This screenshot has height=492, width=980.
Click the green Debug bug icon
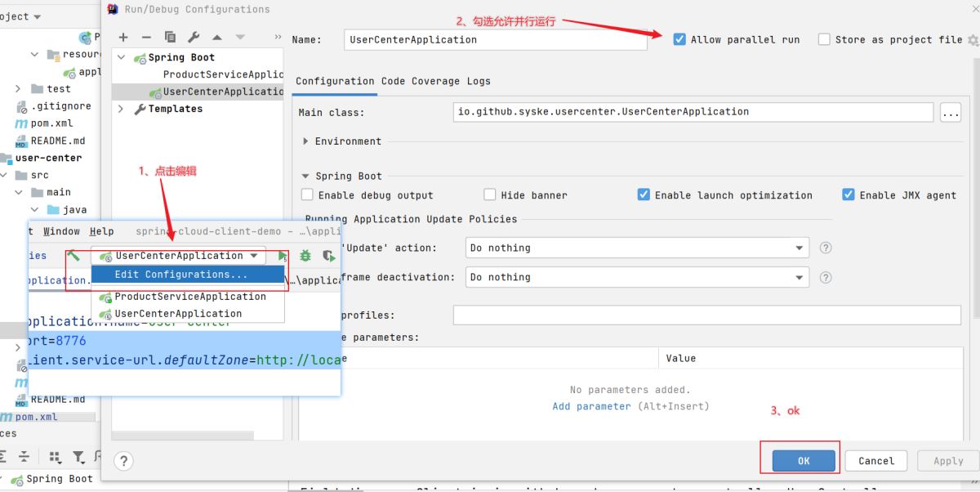click(305, 256)
